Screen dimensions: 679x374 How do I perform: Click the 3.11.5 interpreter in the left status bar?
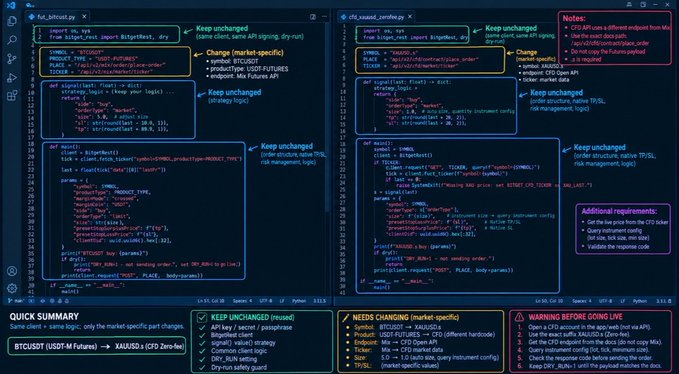click(320, 301)
